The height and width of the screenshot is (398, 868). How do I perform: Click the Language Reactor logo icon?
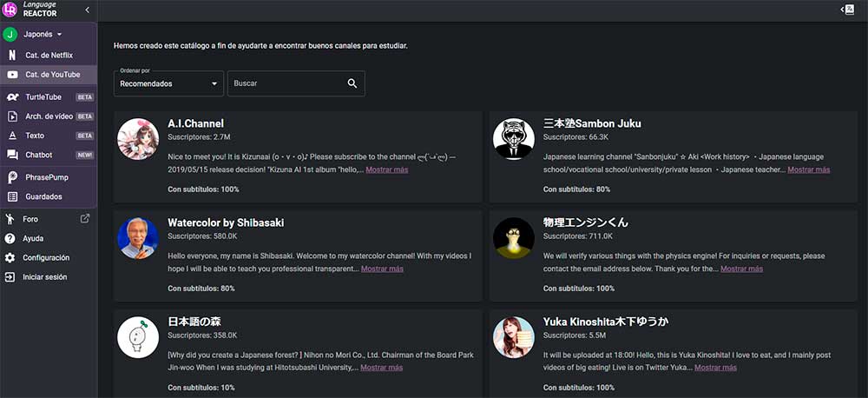tap(10, 9)
